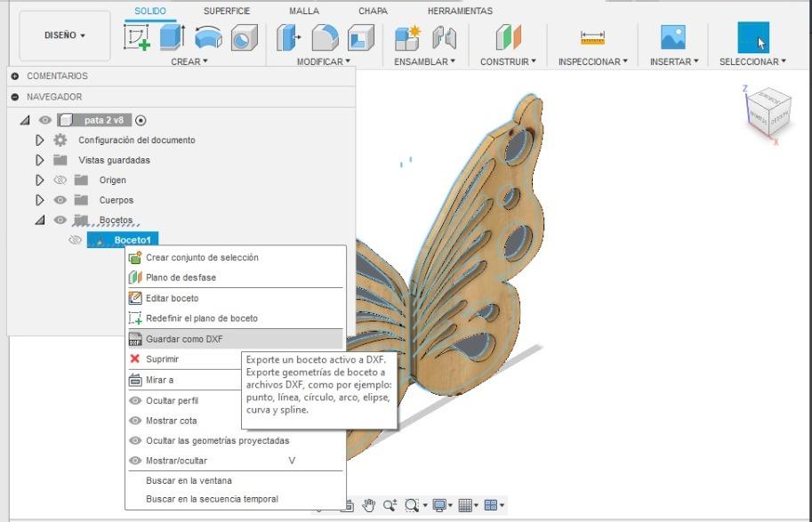Open the INSERTAR dropdown menu
The width and height of the screenshot is (812, 522).
click(674, 61)
